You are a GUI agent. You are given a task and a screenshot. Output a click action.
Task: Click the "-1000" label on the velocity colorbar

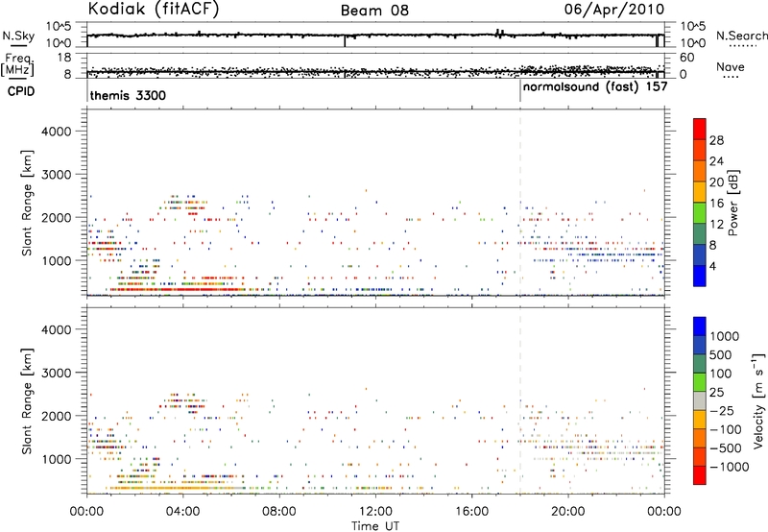click(x=729, y=467)
